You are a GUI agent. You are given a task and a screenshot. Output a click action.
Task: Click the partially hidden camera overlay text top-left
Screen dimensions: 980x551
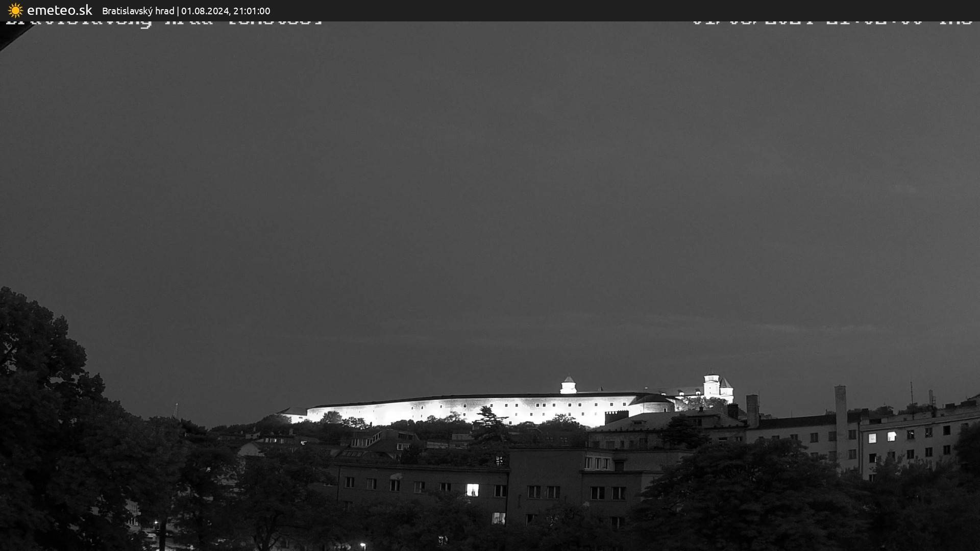coord(163,22)
